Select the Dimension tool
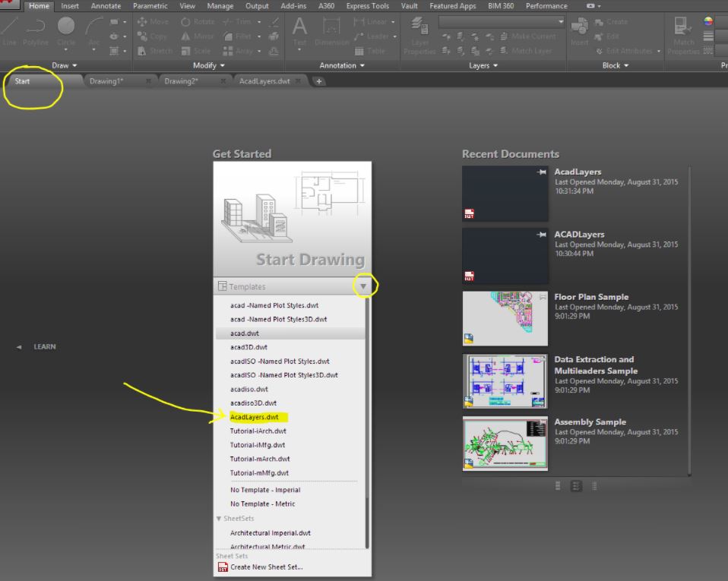Image resolution: width=728 pixels, height=581 pixels. pyautogui.click(x=331, y=30)
